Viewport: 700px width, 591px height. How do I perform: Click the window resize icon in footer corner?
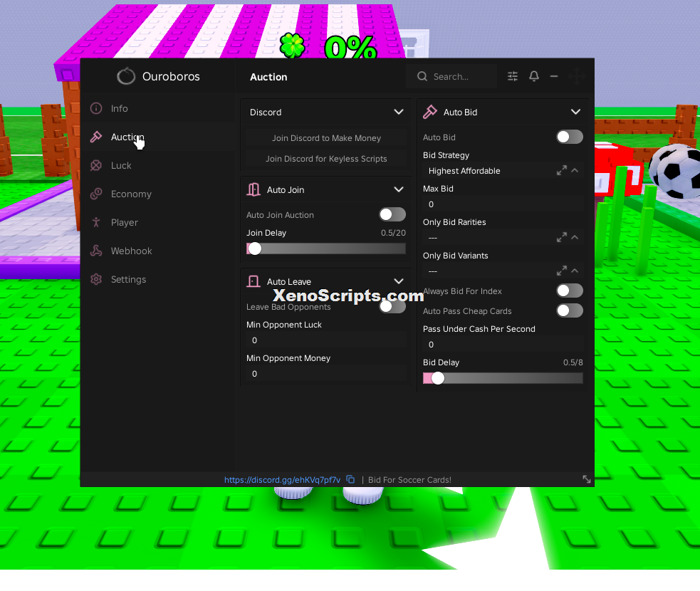587,479
